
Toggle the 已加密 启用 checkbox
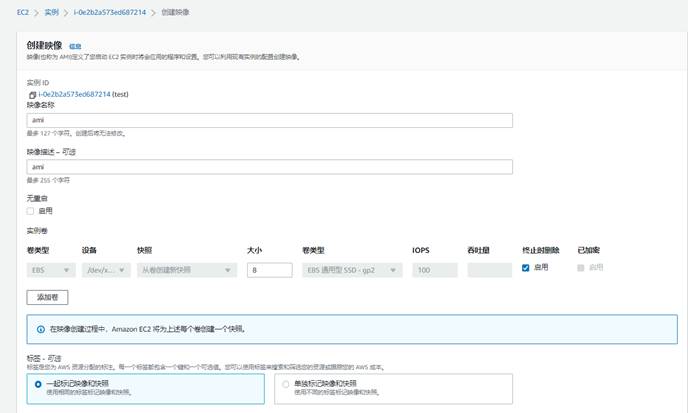(x=581, y=268)
